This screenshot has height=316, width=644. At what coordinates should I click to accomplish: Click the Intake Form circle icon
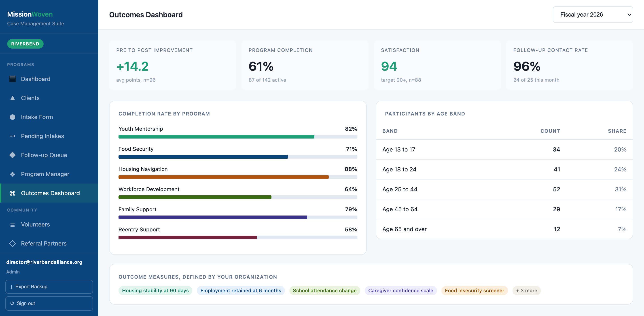tap(13, 117)
